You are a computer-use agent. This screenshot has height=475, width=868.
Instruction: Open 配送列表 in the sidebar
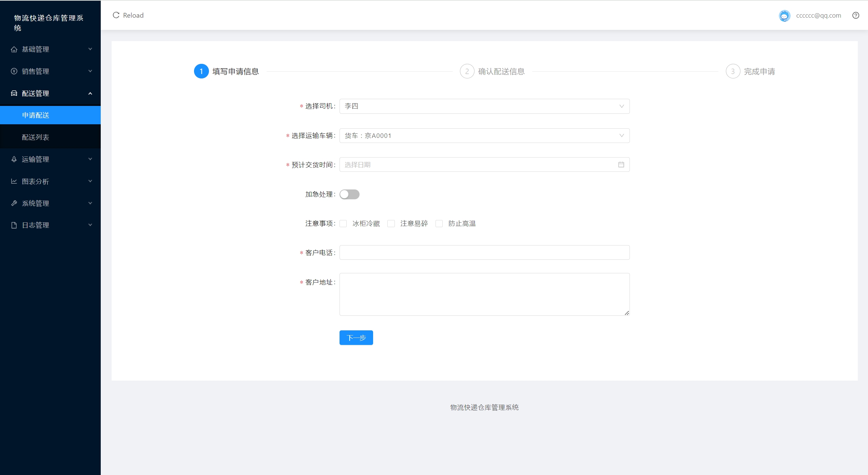[36, 137]
